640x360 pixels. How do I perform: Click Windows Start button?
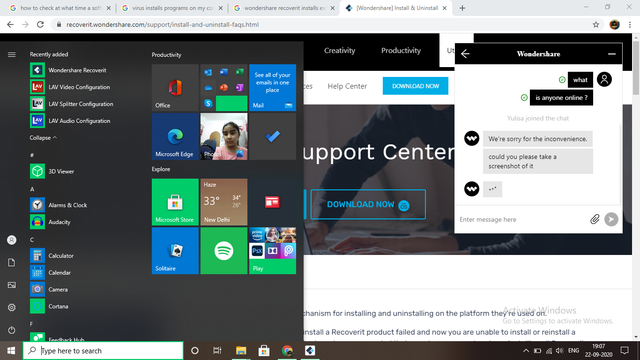pos(11,351)
